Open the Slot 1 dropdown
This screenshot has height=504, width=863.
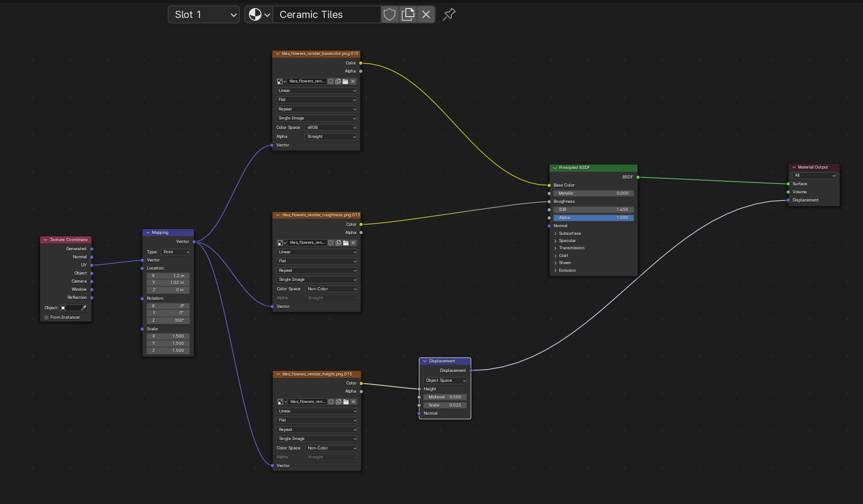click(x=203, y=14)
